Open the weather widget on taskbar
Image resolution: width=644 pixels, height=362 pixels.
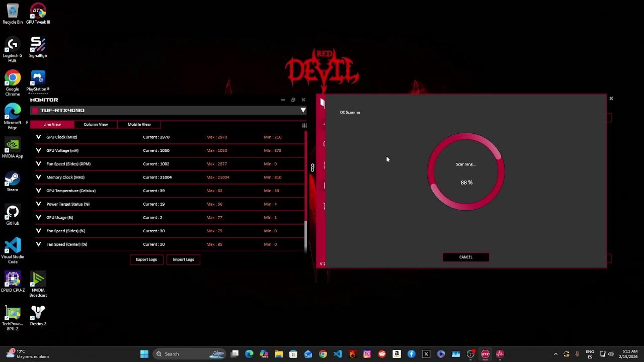pos(28,354)
